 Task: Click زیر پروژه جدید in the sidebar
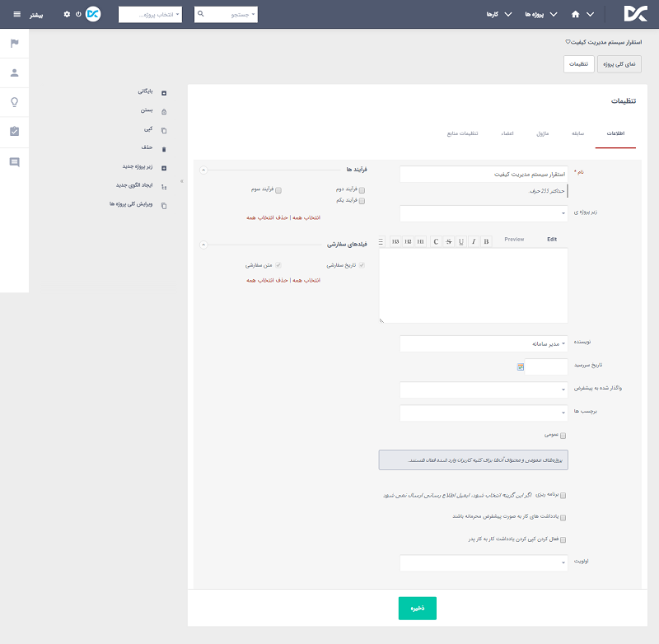point(138,166)
